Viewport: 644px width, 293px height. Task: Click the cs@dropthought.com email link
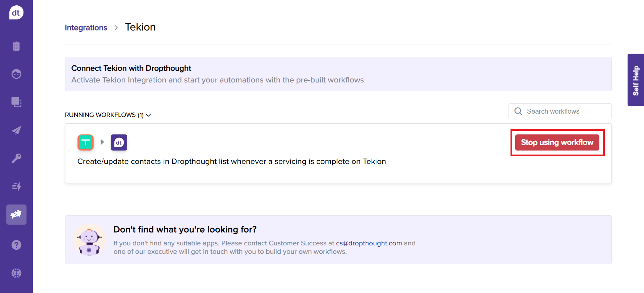click(x=369, y=243)
